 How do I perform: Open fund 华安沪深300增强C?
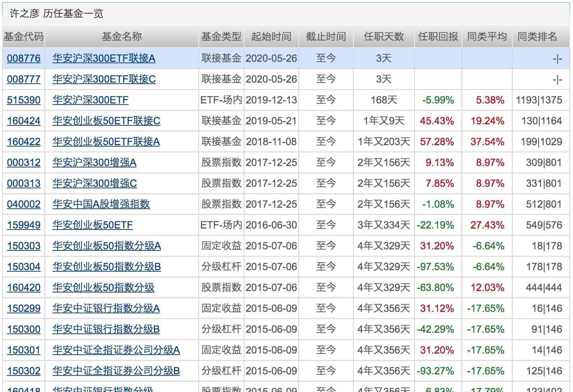[x=95, y=183]
